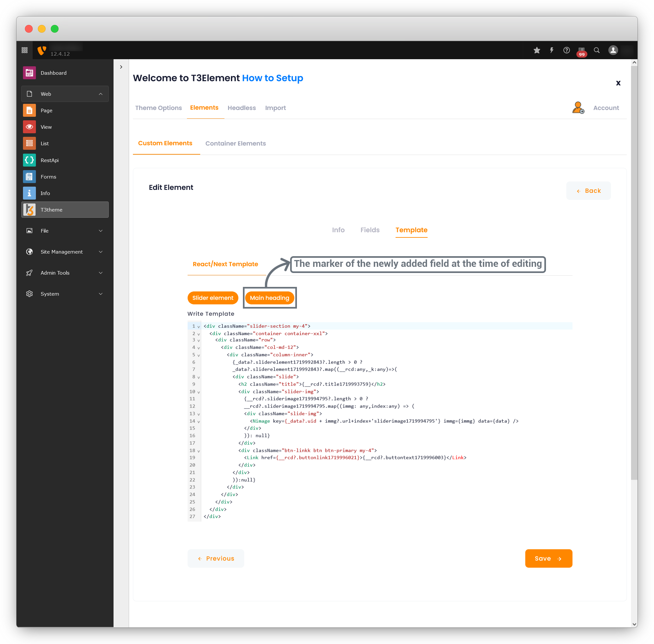654x644 pixels.
Task: Open the Info module
Action: (65, 193)
